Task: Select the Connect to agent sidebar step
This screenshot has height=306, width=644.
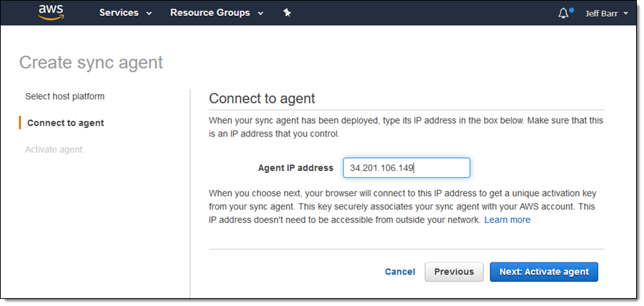Action: coord(65,123)
